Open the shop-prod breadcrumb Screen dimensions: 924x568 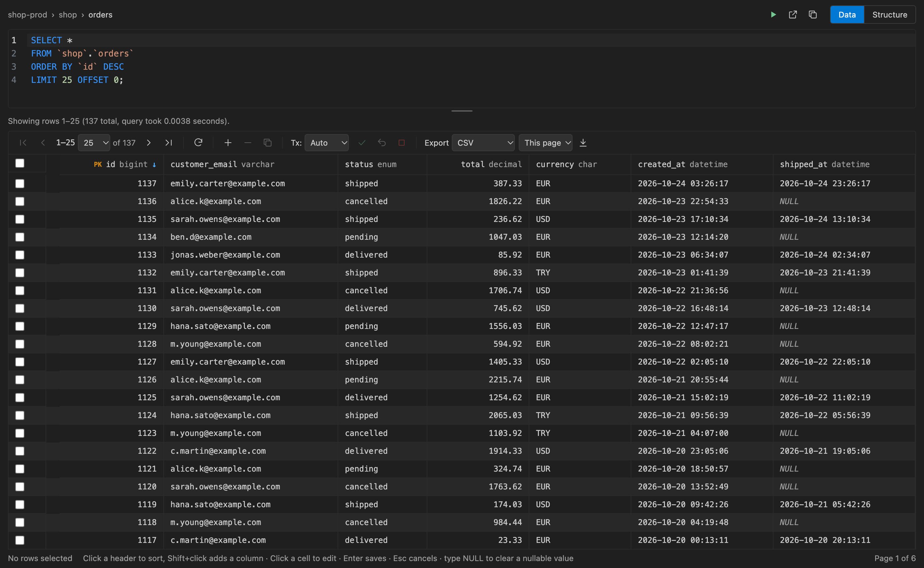[27, 15]
